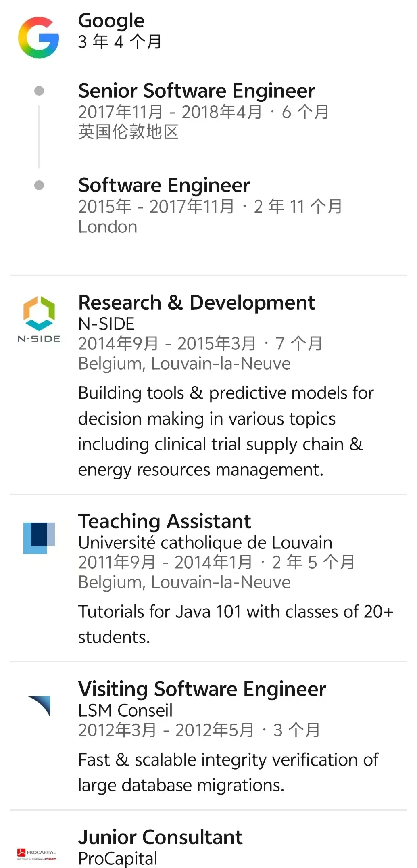The image size is (417, 868).
Task: Open the Senior Software Engineer position
Action: tap(196, 91)
